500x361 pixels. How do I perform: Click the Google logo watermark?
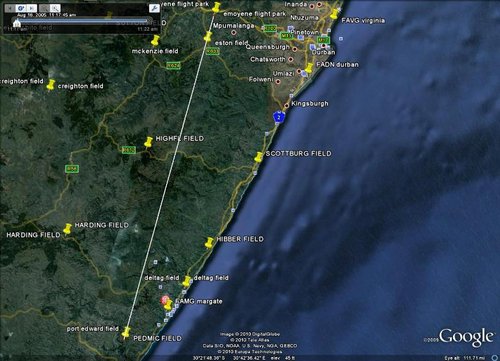point(466,337)
